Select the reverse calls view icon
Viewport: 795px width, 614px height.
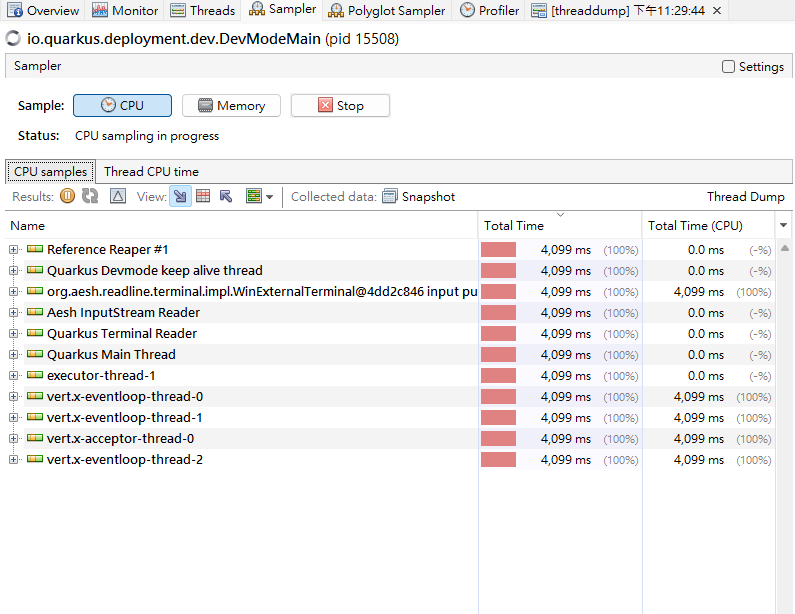226,196
